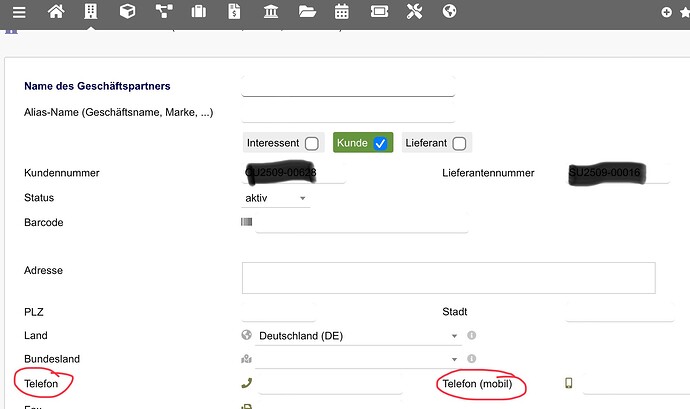The image size is (690, 409).
Task: Click the PLZ input field
Action: [279, 312]
